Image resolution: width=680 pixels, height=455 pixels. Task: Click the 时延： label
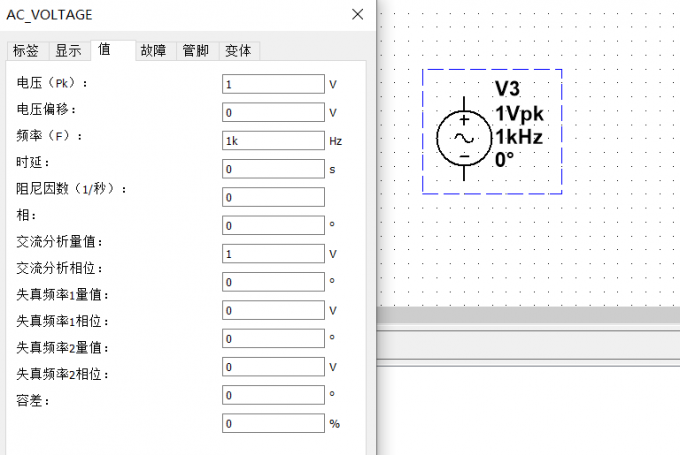(x=33, y=162)
